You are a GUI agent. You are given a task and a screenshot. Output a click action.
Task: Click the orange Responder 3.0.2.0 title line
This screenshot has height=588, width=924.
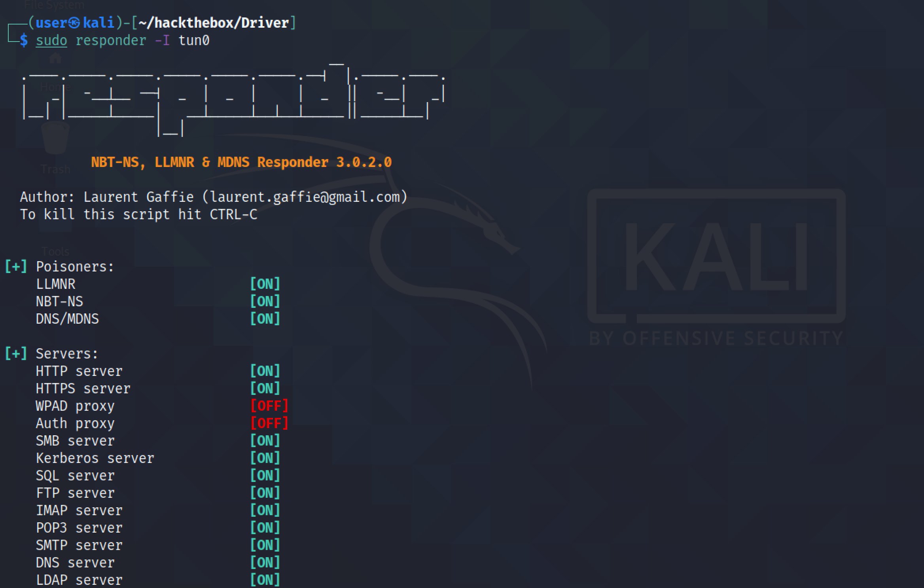point(241,162)
